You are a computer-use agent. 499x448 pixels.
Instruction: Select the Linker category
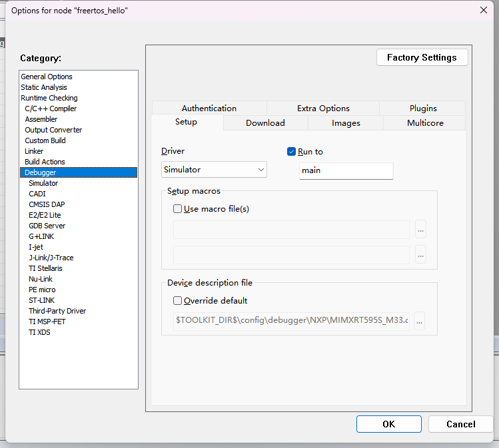coord(34,151)
